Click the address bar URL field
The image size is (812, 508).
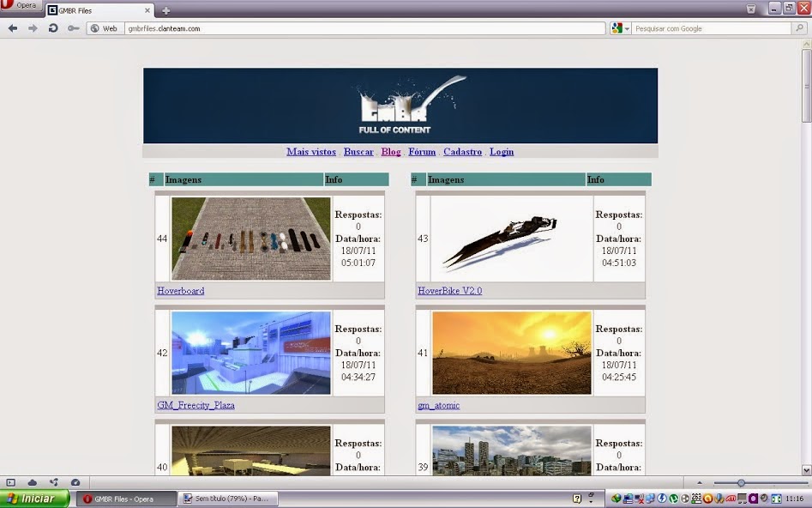[x=360, y=28]
